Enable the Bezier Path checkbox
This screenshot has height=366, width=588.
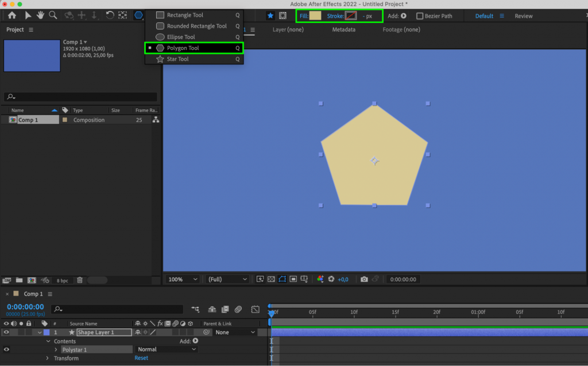coord(420,15)
